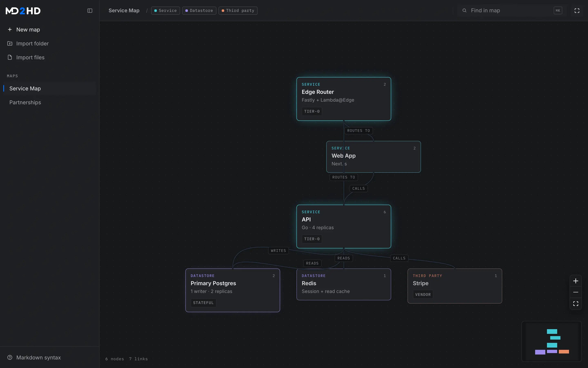Click '1 writer · 2 replicas' description
Screen dimensions: 588x368
click(x=211, y=291)
